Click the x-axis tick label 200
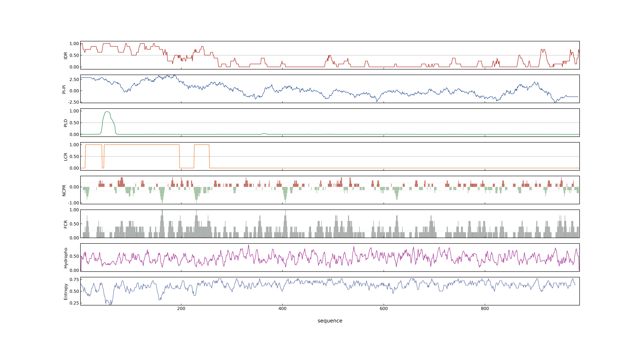This screenshot has width=644, height=343. tap(181, 309)
